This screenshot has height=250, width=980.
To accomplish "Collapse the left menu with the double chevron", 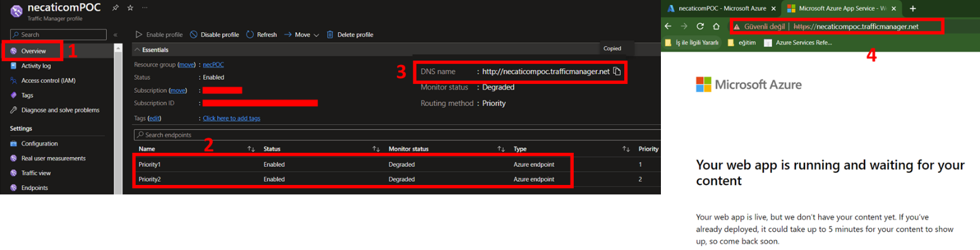I will [115, 35].
